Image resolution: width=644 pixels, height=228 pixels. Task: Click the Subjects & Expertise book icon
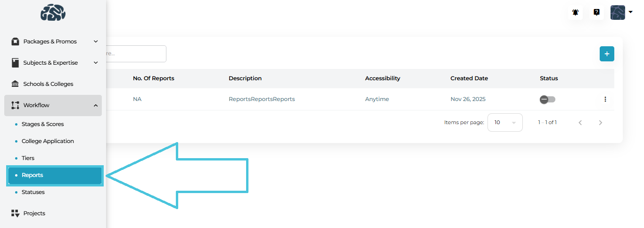click(x=15, y=63)
